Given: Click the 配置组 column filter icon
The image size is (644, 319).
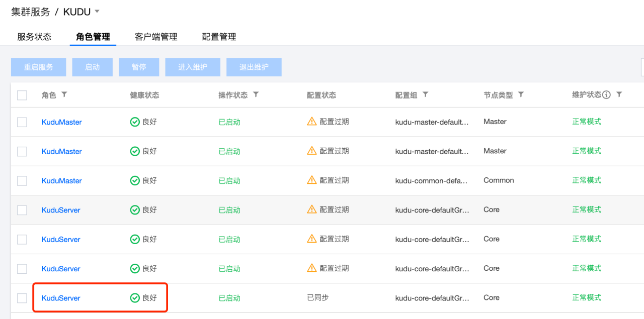Looking at the screenshot, I should [x=425, y=94].
